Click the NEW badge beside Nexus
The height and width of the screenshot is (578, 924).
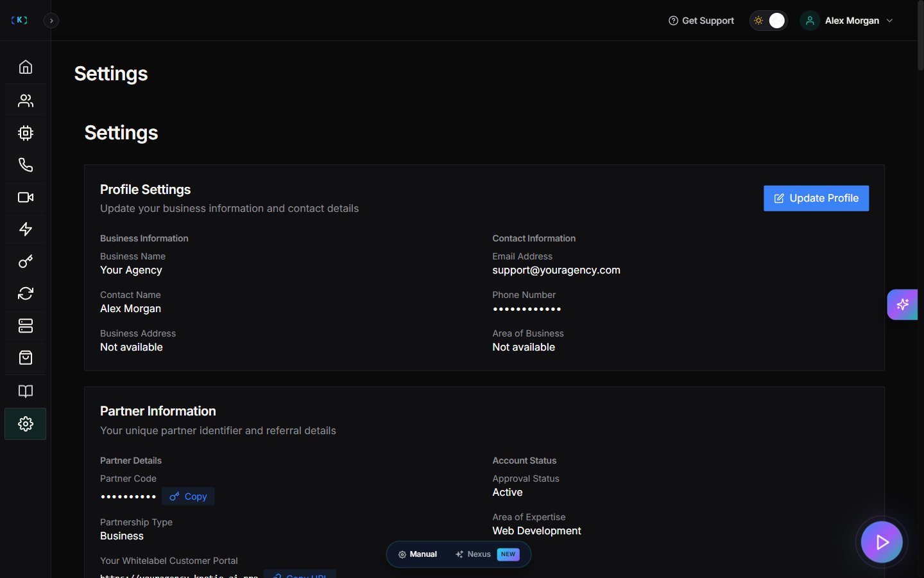click(x=508, y=554)
